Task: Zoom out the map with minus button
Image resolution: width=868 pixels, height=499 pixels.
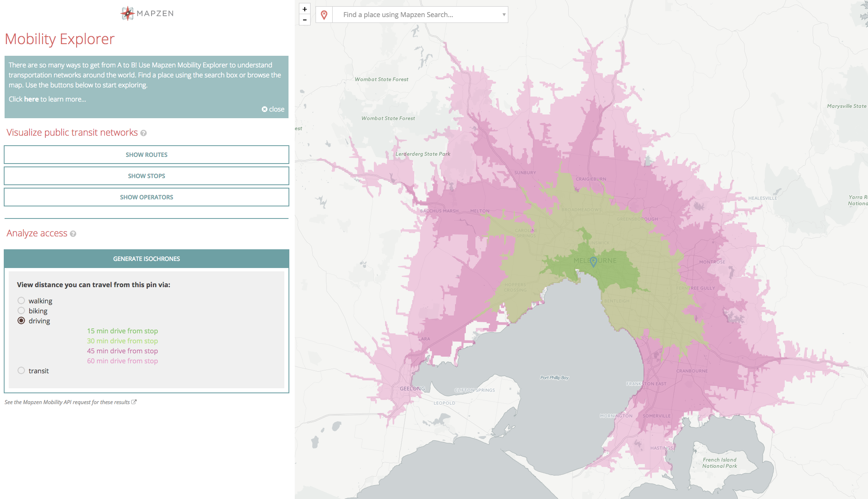Action: pos(305,20)
